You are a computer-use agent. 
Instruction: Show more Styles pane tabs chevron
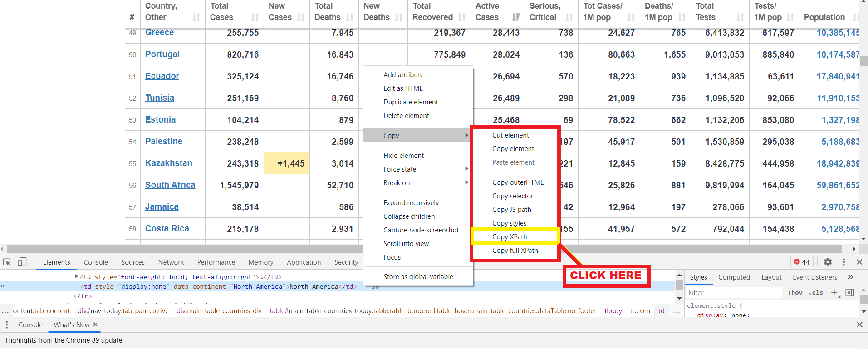[x=850, y=277]
